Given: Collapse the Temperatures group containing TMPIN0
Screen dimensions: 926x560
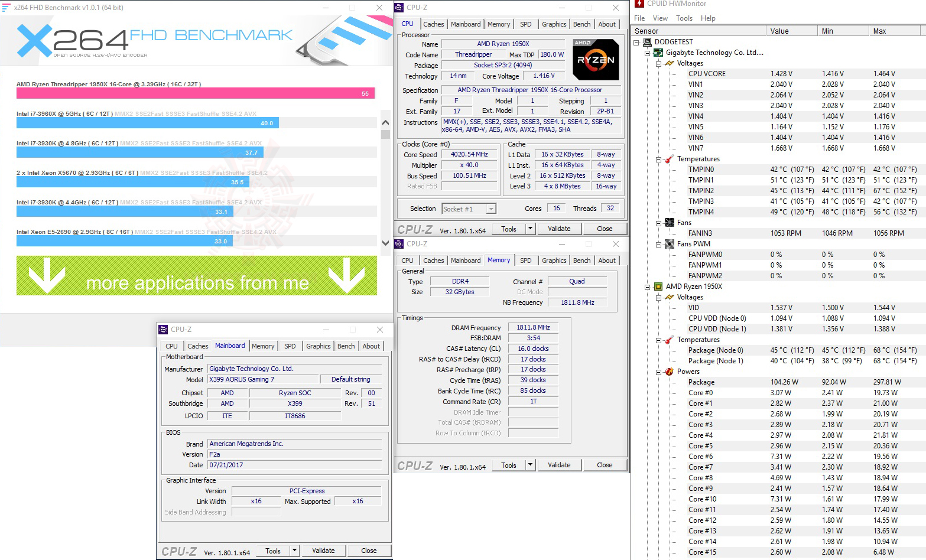Looking at the screenshot, I should (x=659, y=159).
